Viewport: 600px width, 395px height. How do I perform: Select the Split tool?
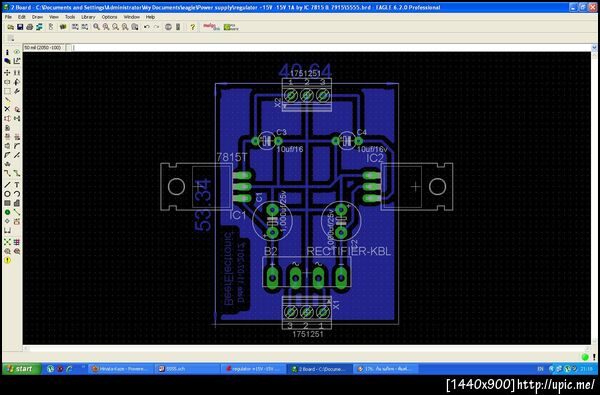coord(7,155)
